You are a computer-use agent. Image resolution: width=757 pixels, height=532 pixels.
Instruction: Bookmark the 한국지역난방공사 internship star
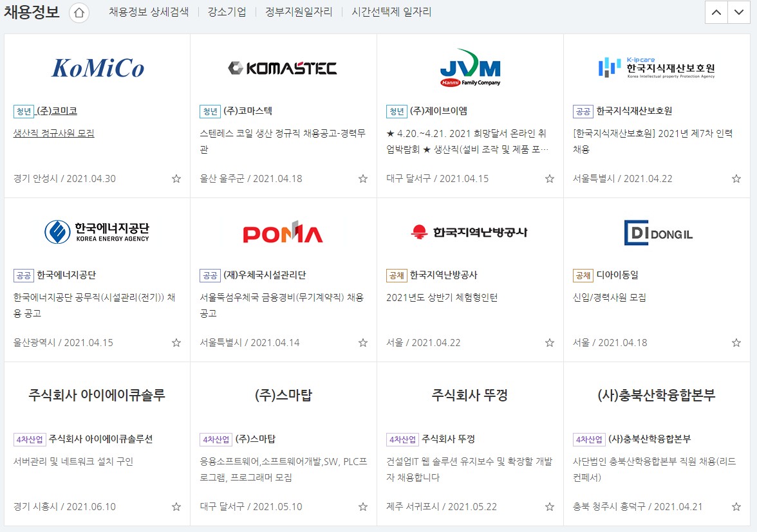(x=550, y=343)
